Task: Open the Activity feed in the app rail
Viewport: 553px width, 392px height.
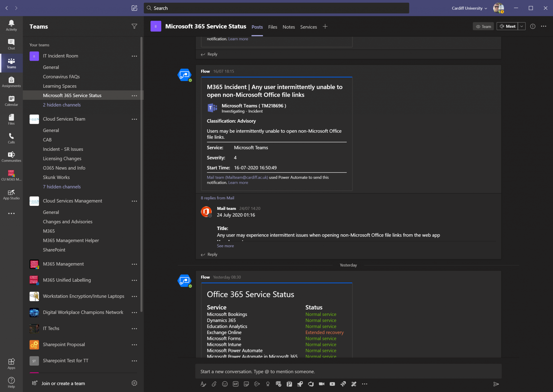Action: coord(11,25)
